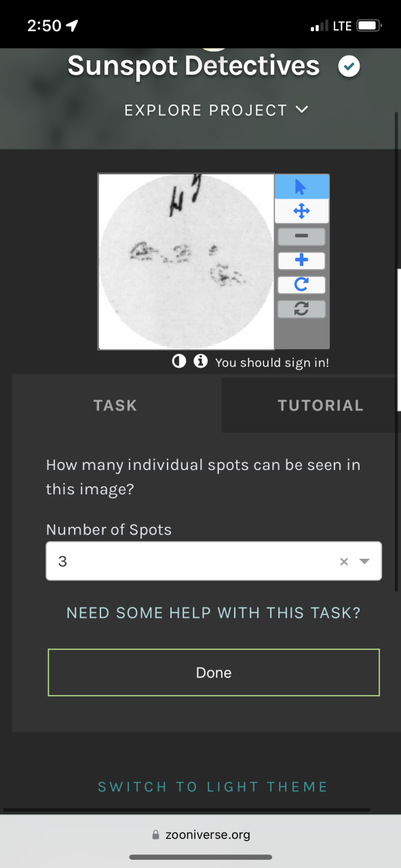Image resolution: width=401 pixels, height=868 pixels.
Task: Zoom in with the plus button
Action: tap(301, 260)
